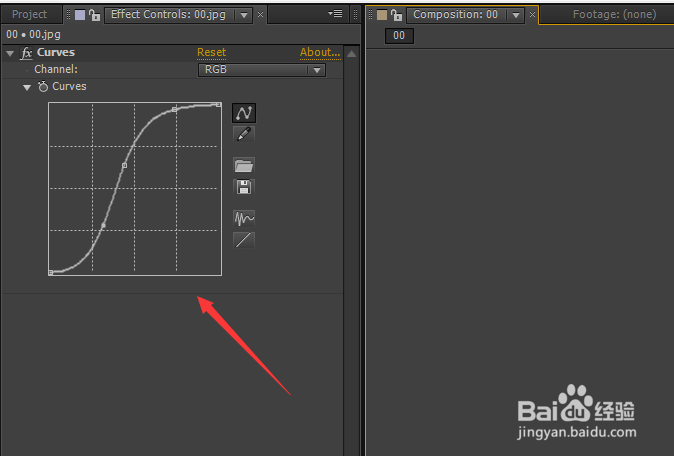Close the Effect Controls panel tab
Image resolution: width=674 pixels, height=456 pixels.
260,15
